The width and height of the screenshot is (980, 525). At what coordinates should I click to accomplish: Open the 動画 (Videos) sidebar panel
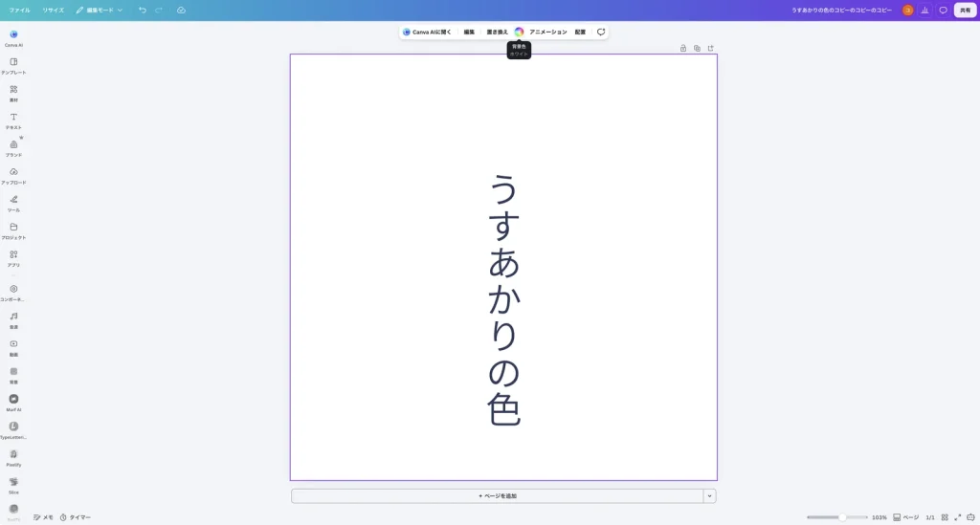[x=13, y=347]
